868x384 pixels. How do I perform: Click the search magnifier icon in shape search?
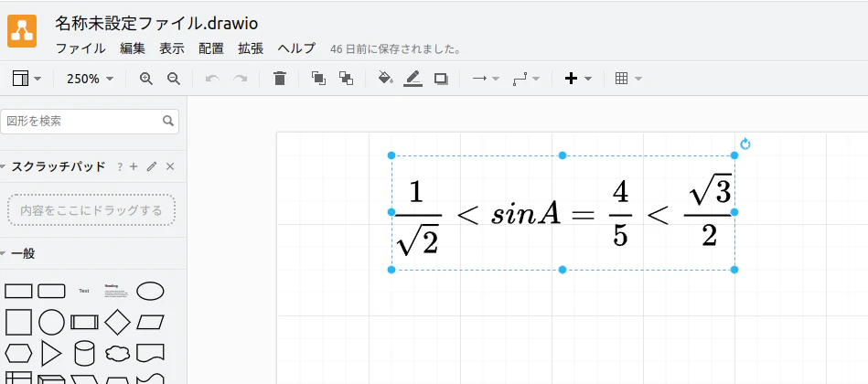167,121
